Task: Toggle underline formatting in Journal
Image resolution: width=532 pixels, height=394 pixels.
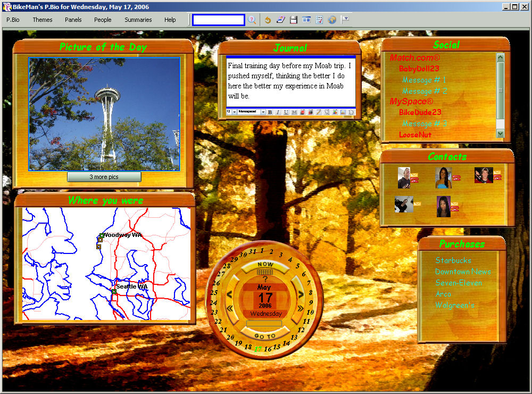Action: 286,112
